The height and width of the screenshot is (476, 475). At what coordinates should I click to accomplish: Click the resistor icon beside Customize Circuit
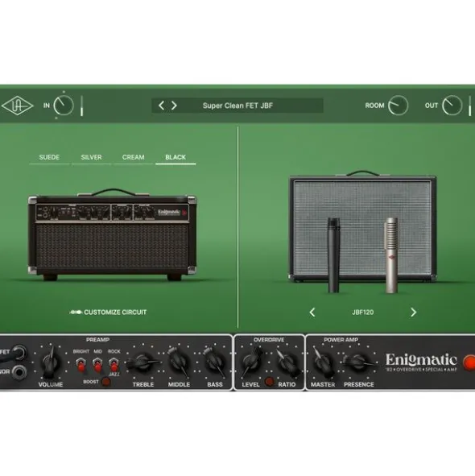[76, 312]
